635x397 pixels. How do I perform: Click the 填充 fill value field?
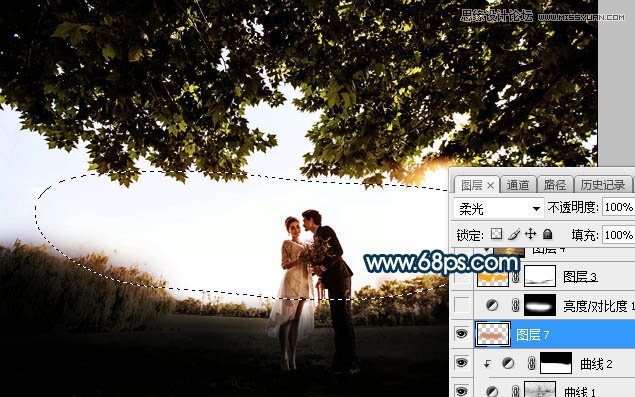pos(618,235)
